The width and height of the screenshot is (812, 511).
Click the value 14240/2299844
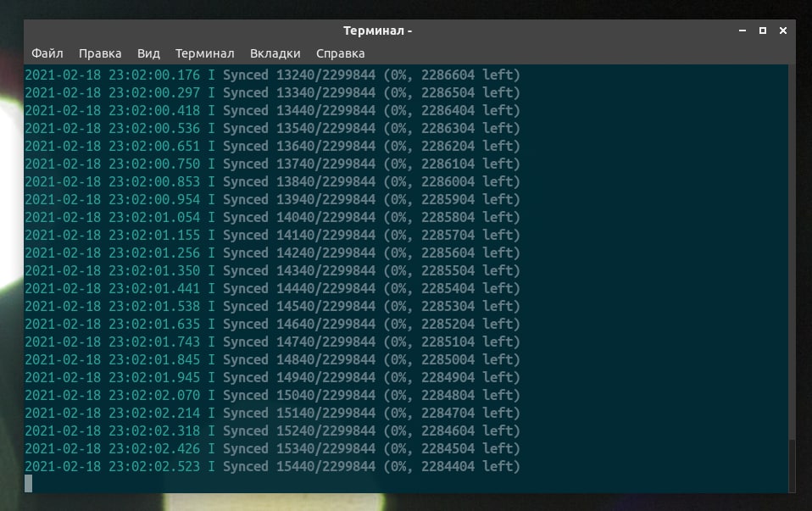coord(325,253)
